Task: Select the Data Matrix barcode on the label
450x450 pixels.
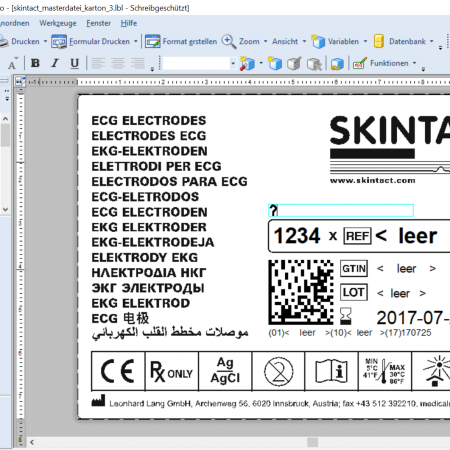Action: click(x=301, y=292)
